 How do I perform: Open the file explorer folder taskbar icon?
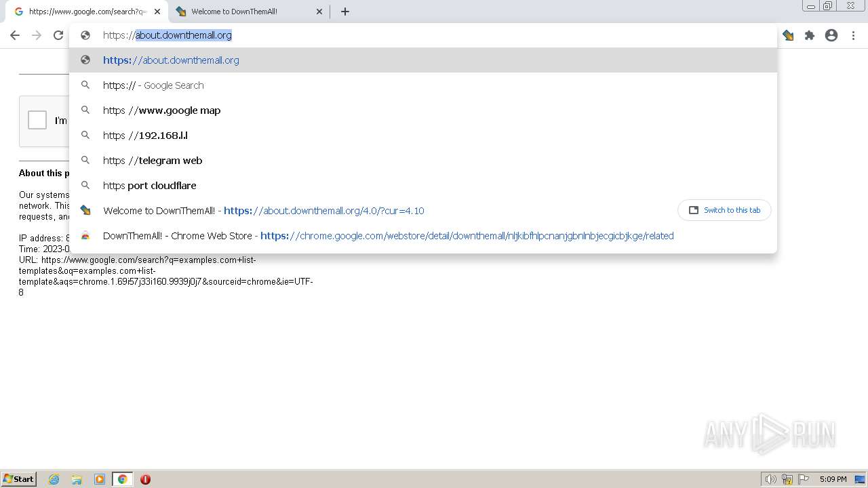(x=77, y=479)
